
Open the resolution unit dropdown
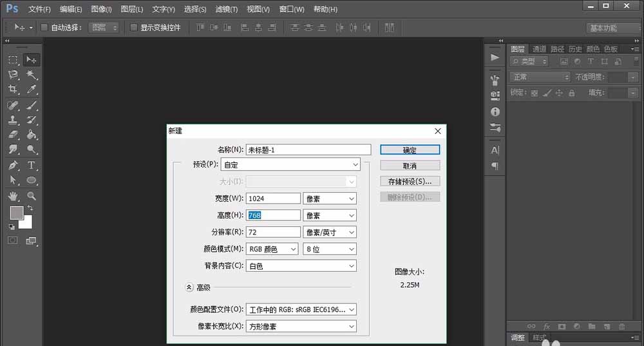point(330,232)
